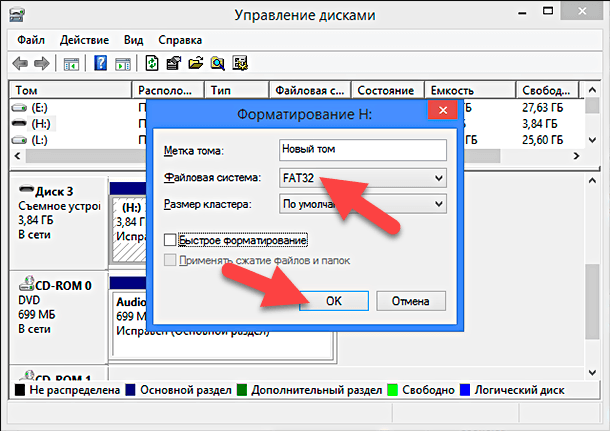
Task: Click volume list horizontal scroll-left arrow
Action: [x=18, y=156]
